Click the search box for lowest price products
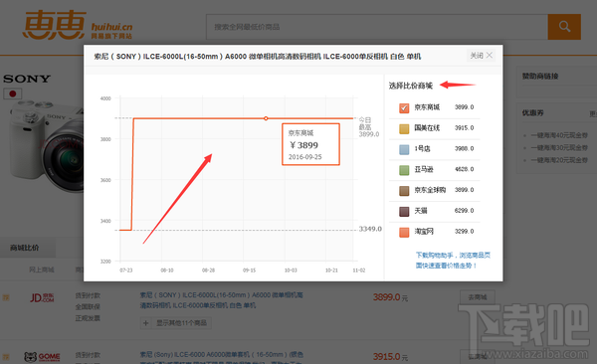Viewport: 597px width, 364px height. [x=377, y=27]
